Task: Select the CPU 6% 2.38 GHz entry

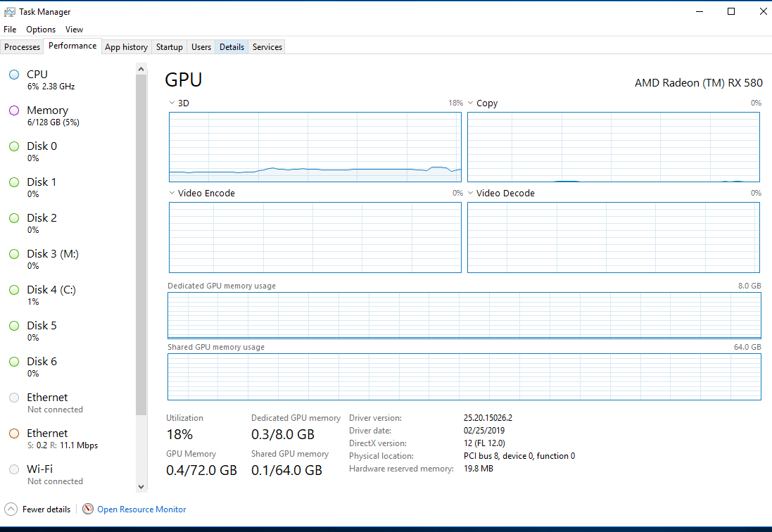Action: click(x=69, y=80)
